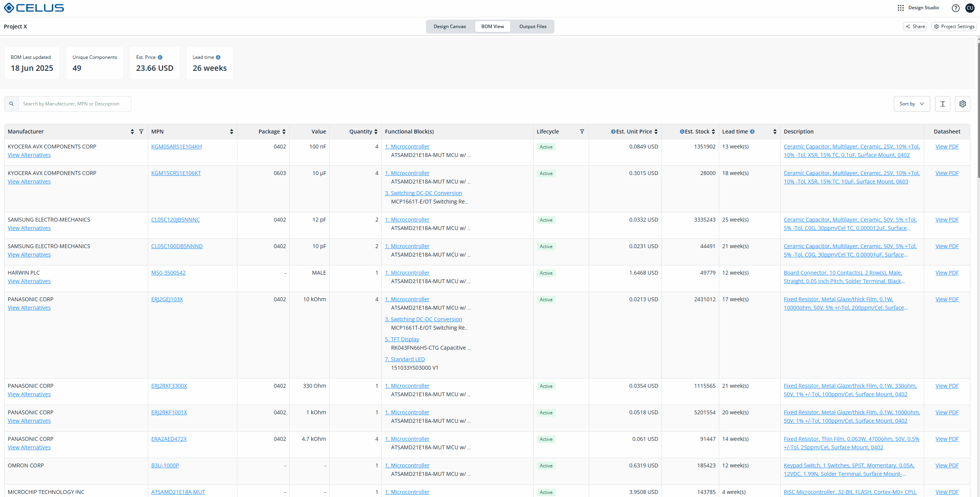Open the help question mark icon
This screenshot has height=497, width=980.
coord(956,8)
